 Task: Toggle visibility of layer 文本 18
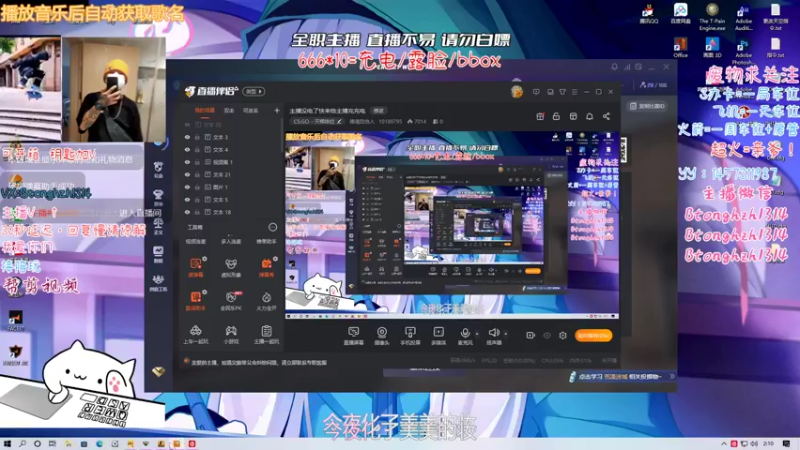tap(187, 212)
